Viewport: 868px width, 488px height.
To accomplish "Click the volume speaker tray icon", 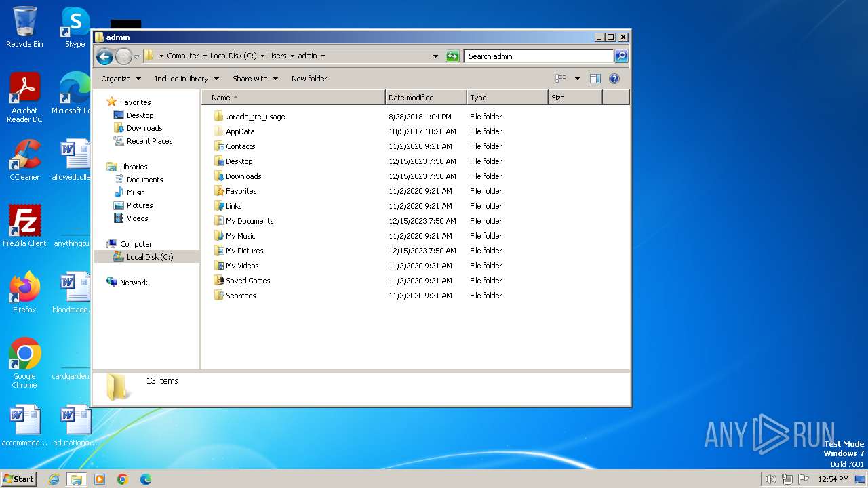I will [770, 479].
